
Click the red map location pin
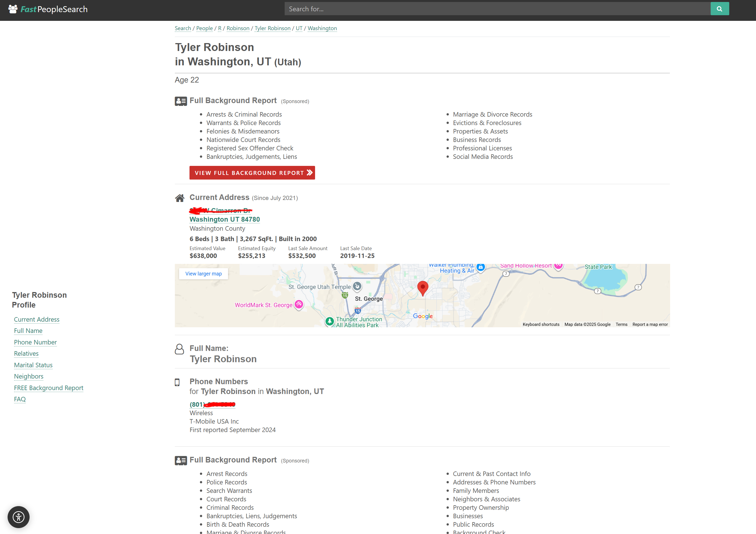point(422,288)
